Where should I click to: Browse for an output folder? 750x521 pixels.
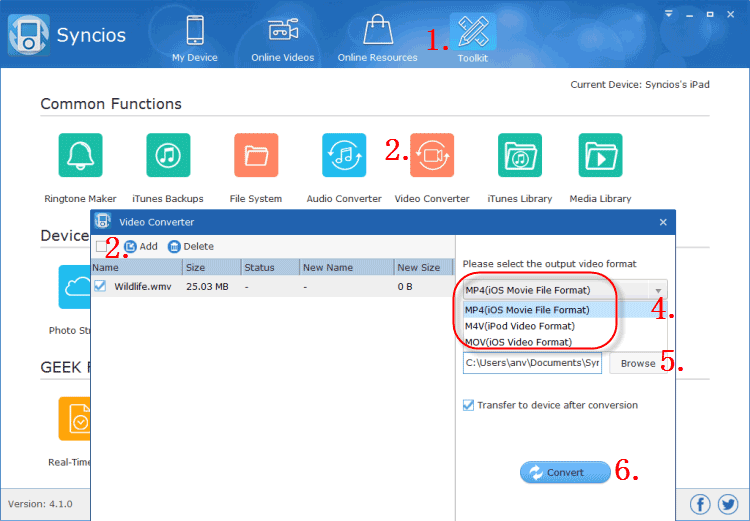[638, 364]
